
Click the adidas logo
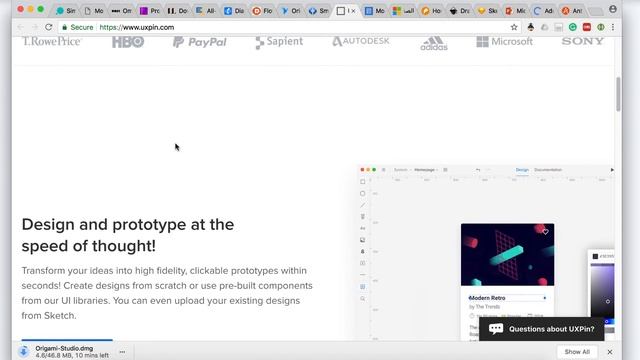point(434,43)
